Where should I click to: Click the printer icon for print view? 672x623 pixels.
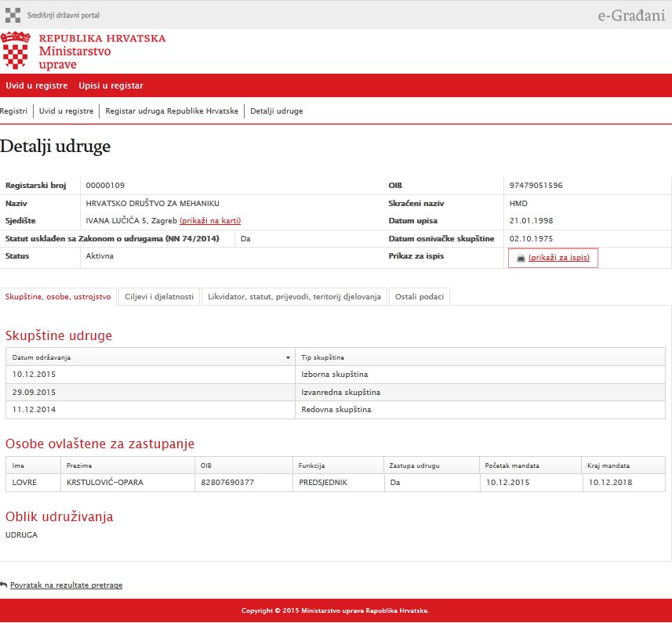[521, 258]
